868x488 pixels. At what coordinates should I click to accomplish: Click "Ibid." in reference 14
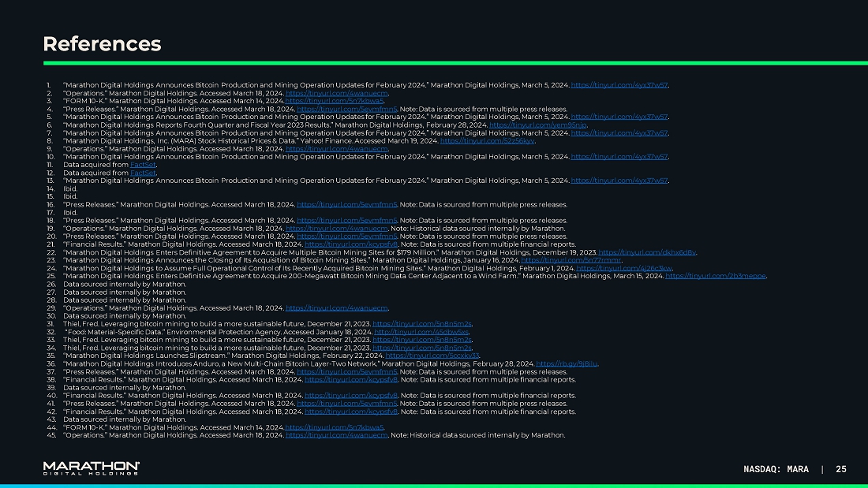[70, 188]
